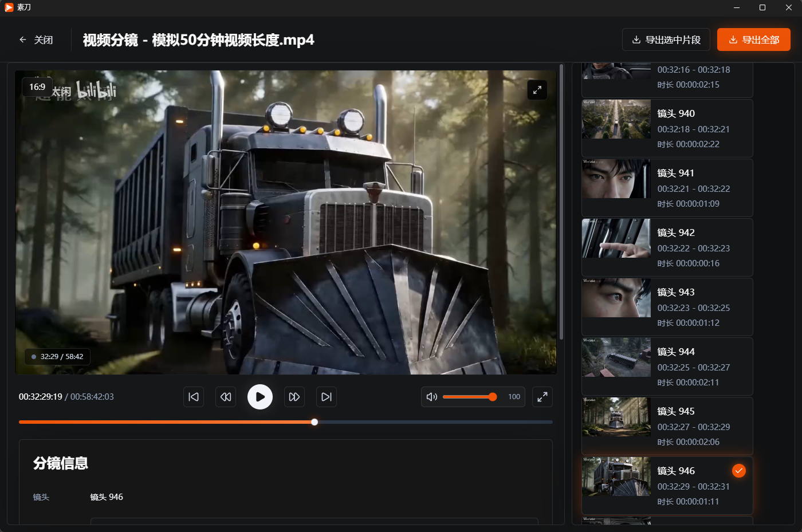Open plow truck thumbnail of 镜头 946
This screenshot has width=802, height=532.
[x=616, y=476]
